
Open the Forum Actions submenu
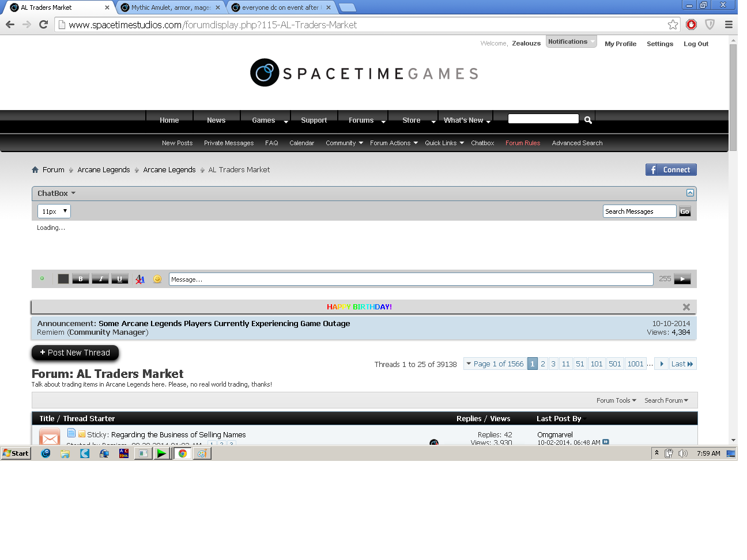[394, 143]
